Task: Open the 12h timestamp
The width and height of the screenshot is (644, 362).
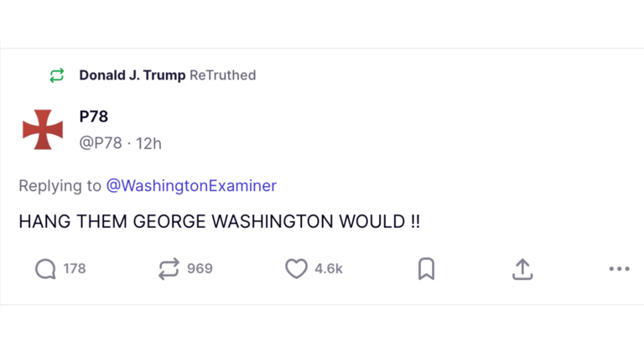Action: (x=148, y=143)
